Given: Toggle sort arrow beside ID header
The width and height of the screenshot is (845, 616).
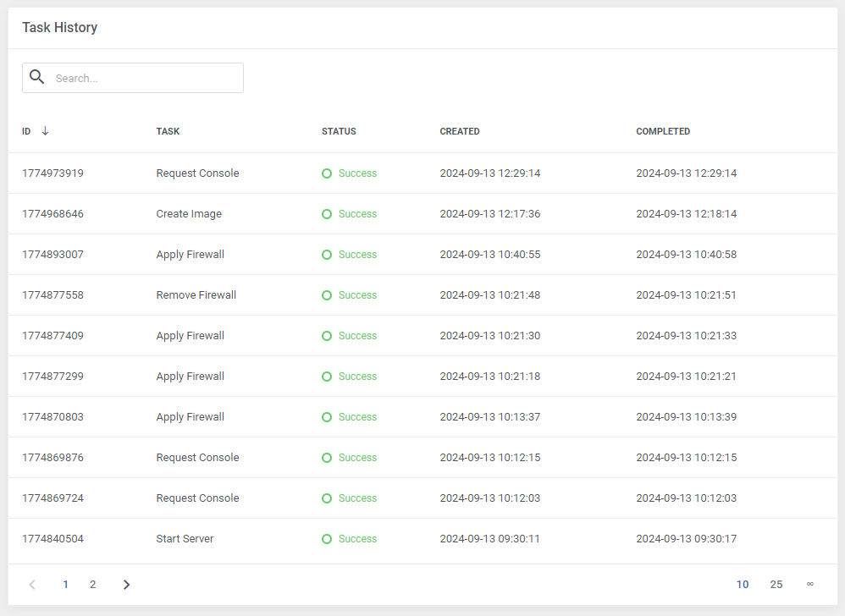Looking at the screenshot, I should point(45,131).
